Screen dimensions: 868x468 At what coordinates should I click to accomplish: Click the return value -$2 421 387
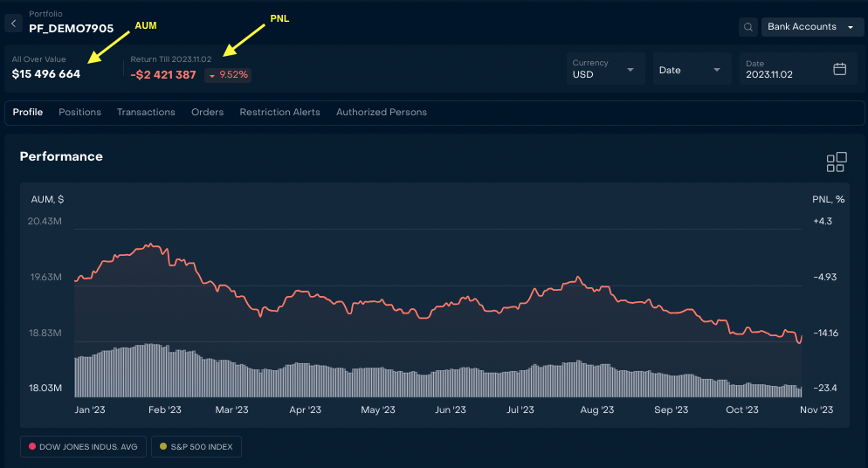coord(163,75)
